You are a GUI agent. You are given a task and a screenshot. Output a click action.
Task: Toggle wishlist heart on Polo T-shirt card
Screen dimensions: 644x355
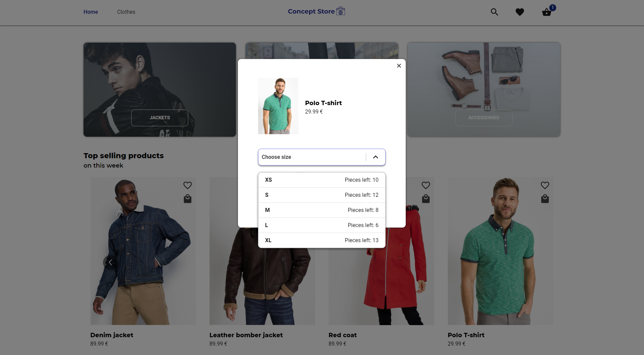545,185
